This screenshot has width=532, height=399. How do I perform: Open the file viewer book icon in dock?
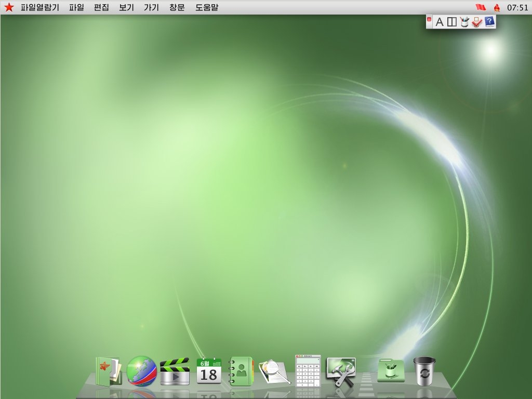click(x=108, y=370)
